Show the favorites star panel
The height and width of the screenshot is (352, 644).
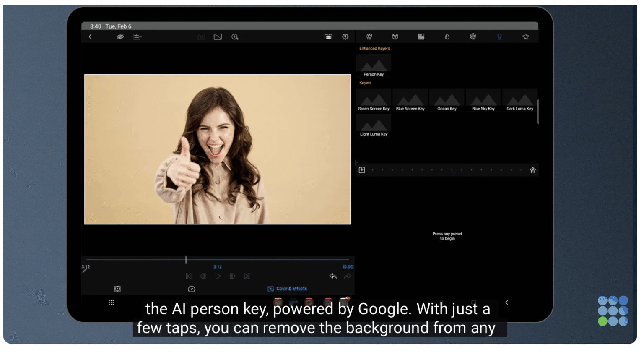click(526, 37)
